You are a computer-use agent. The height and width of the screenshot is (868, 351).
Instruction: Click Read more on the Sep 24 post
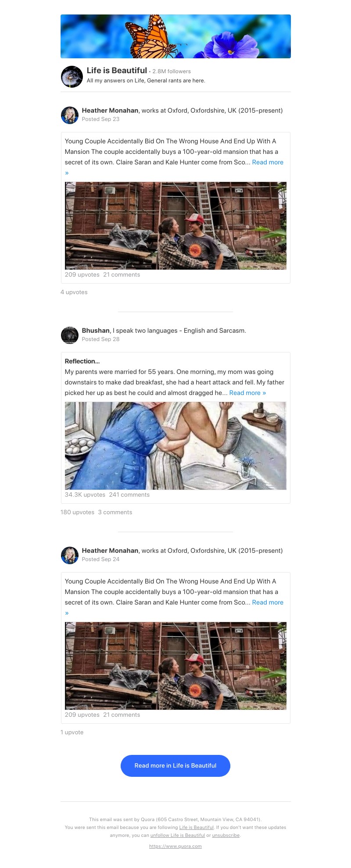[268, 602]
